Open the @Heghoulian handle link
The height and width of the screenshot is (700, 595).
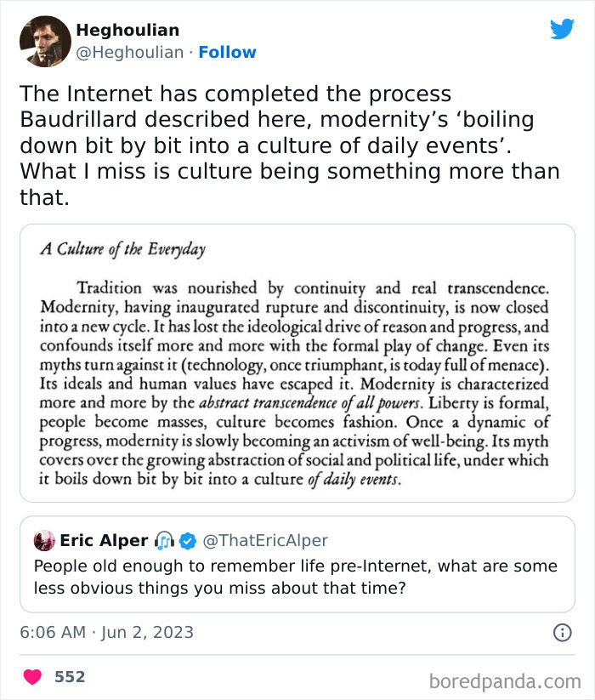click(129, 52)
